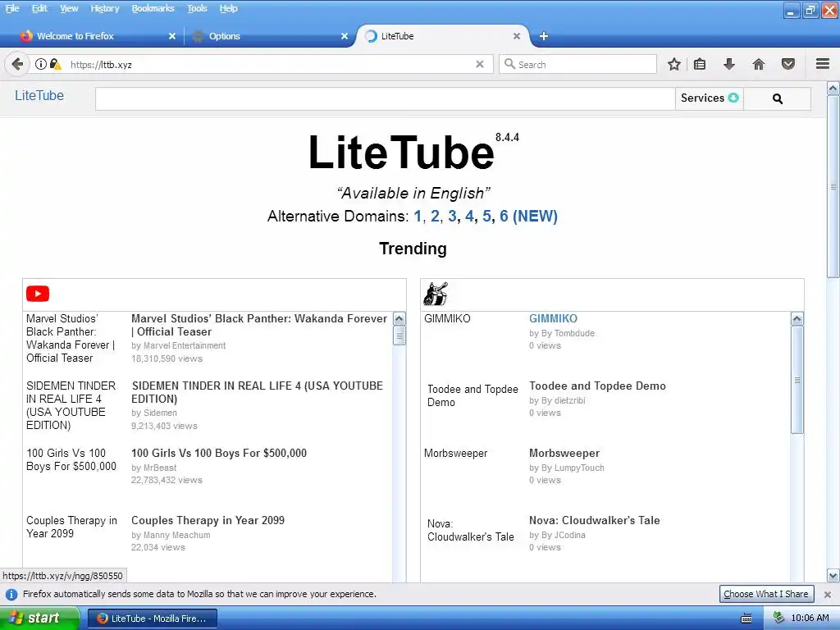The height and width of the screenshot is (630, 840).
Task: Click the YouTube logo in trending panel
Action: click(x=38, y=294)
